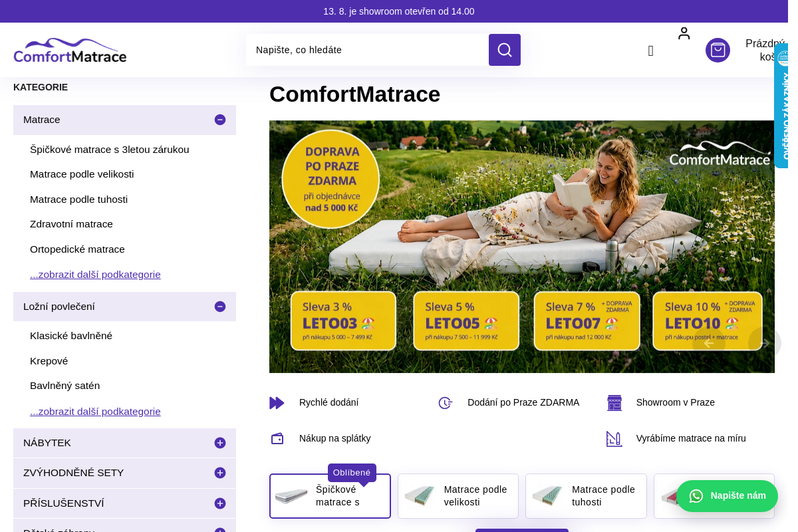
Task: Open Matrace podle tuhosti sidebar link
Action: point(78,199)
